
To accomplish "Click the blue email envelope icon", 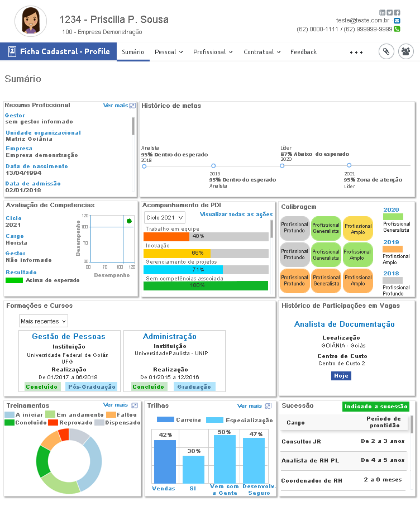I will [397, 21].
